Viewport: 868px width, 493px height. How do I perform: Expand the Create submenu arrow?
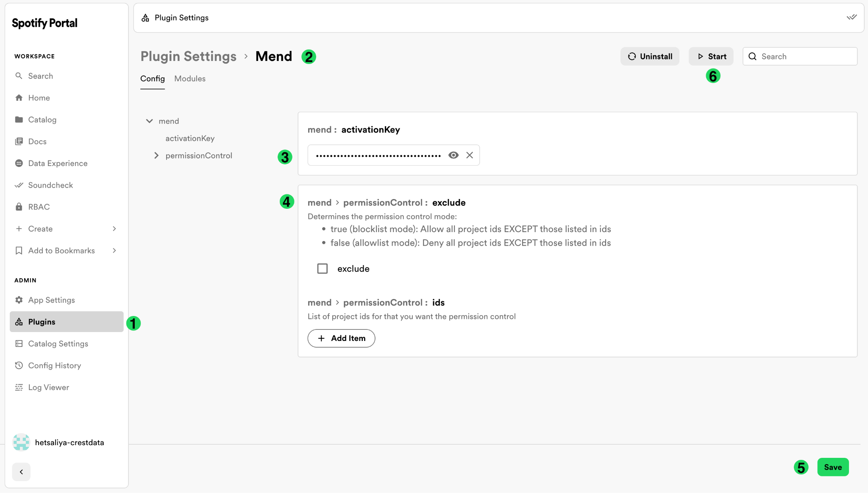(114, 229)
